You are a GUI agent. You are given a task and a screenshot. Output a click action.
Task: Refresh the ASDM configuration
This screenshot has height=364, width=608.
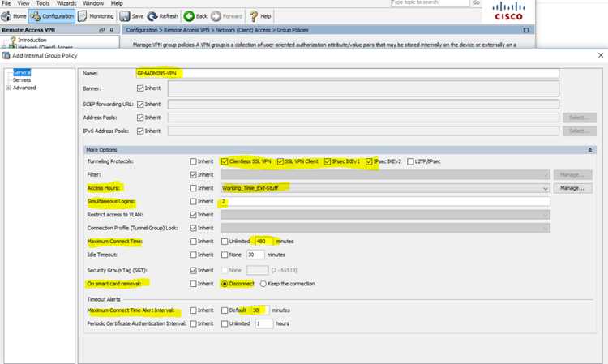(x=162, y=16)
